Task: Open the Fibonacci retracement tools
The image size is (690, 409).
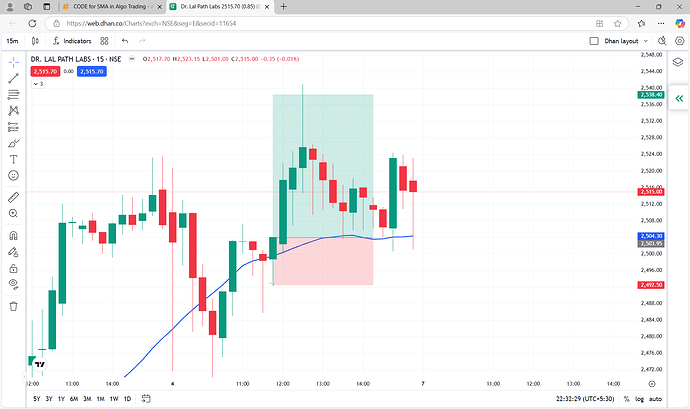Action: (14, 95)
